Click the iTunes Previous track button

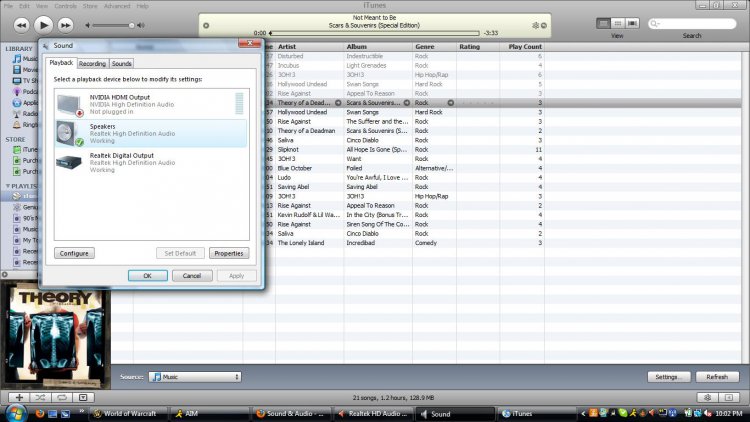tap(22, 25)
